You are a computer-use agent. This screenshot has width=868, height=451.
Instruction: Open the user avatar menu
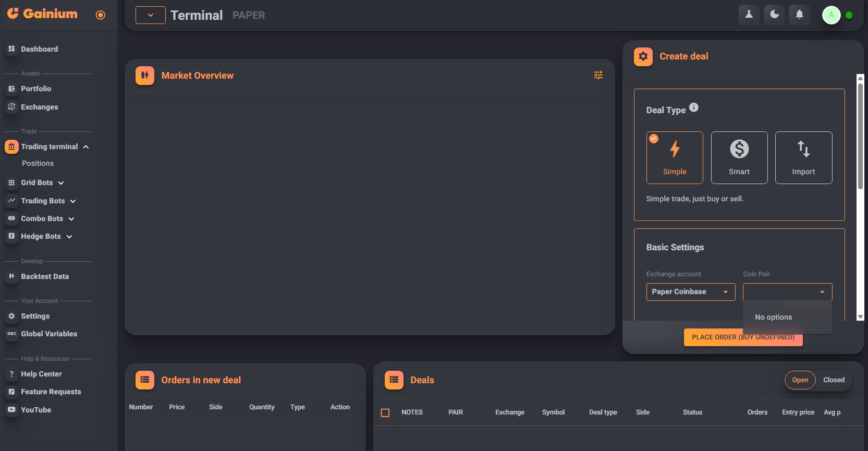831,15
